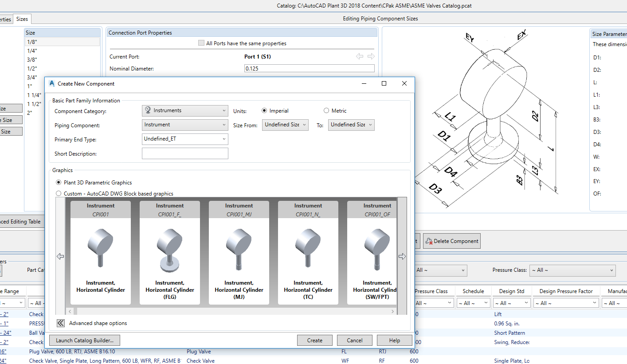The height and width of the screenshot is (364, 627).
Task: Open the Size From dropdown
Action: [285, 125]
